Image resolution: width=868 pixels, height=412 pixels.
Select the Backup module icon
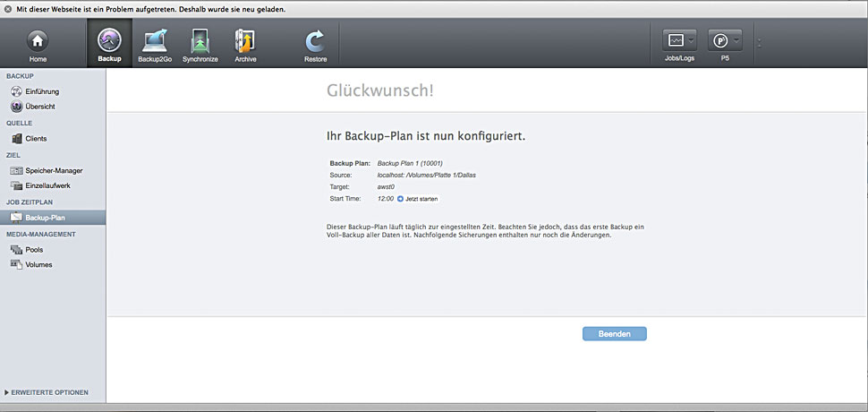coord(109,42)
